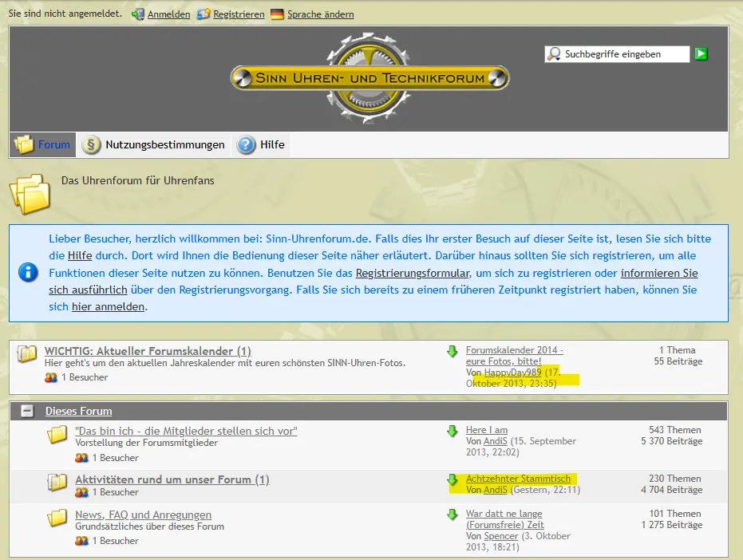The width and height of the screenshot is (743, 560).
Task: Click the folder icon beside WICHTIG: Aktueller Forumskalender
Action: click(27, 353)
